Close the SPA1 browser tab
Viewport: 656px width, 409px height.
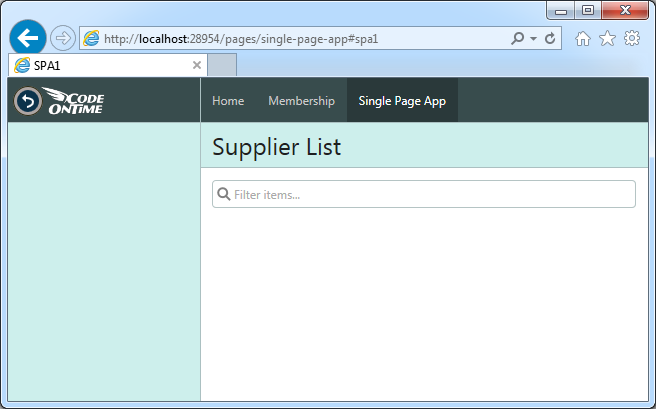point(197,65)
